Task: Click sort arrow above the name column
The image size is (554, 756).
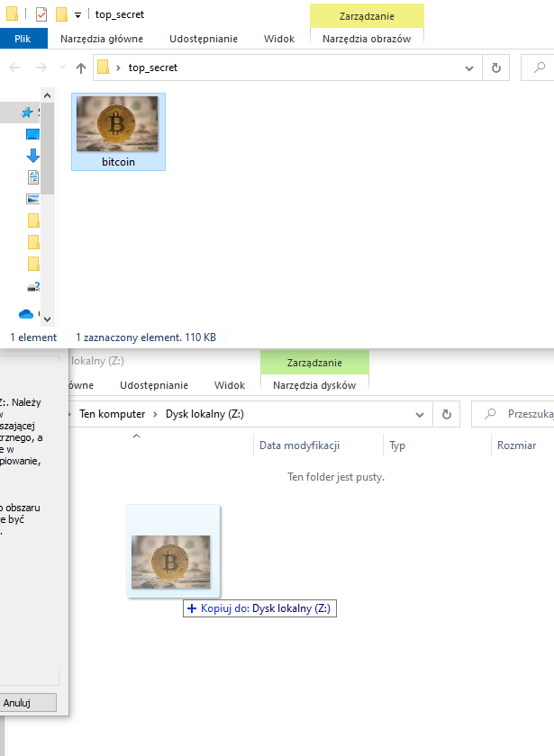Action: point(137,436)
